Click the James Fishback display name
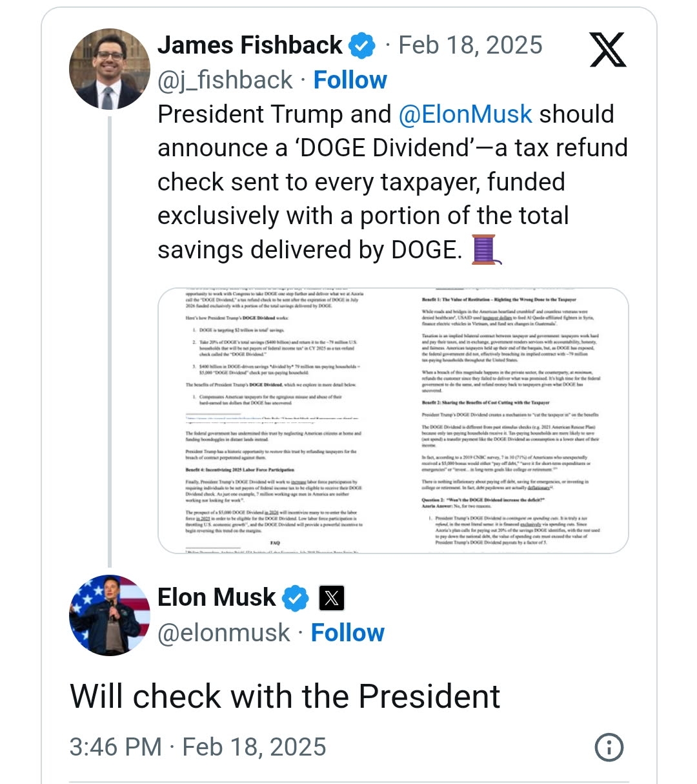The image size is (697, 784). [x=250, y=45]
